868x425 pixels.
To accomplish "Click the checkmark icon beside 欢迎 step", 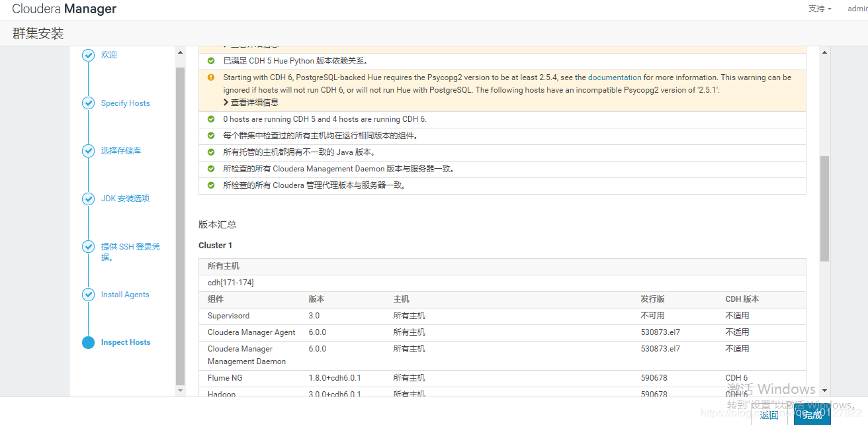I will tap(88, 55).
